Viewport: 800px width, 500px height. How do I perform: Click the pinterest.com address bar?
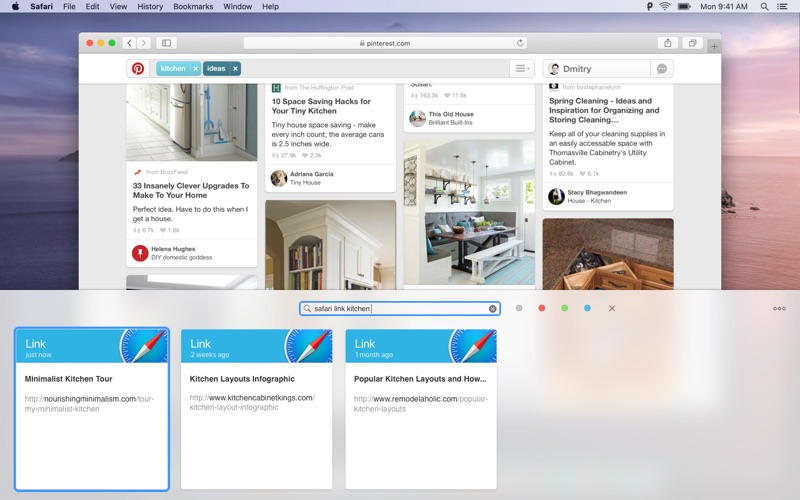pyautogui.click(x=385, y=43)
